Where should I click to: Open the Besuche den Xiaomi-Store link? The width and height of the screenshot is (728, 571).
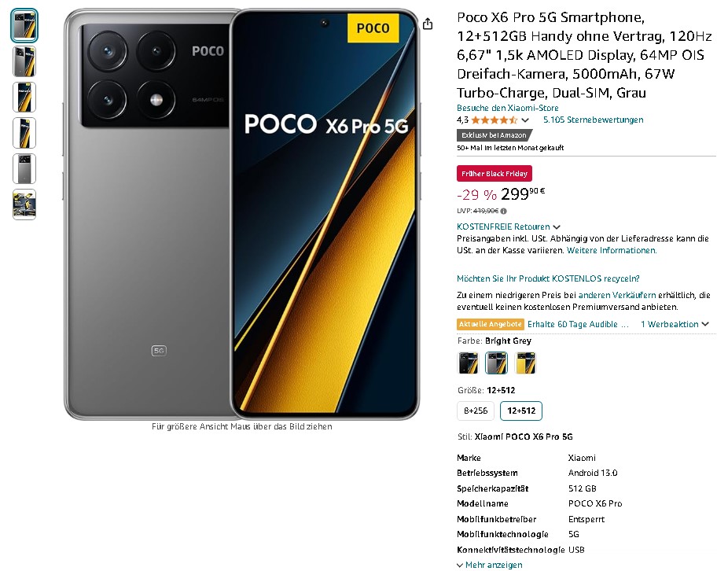tap(507, 108)
